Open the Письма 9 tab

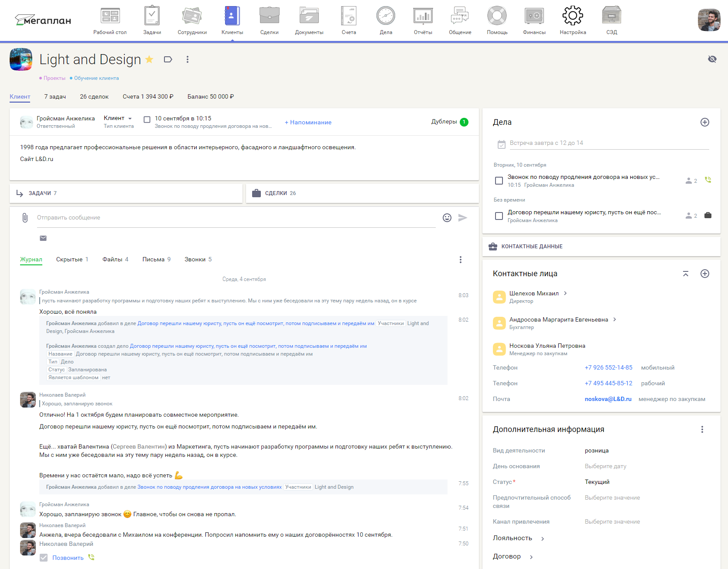pos(156,259)
